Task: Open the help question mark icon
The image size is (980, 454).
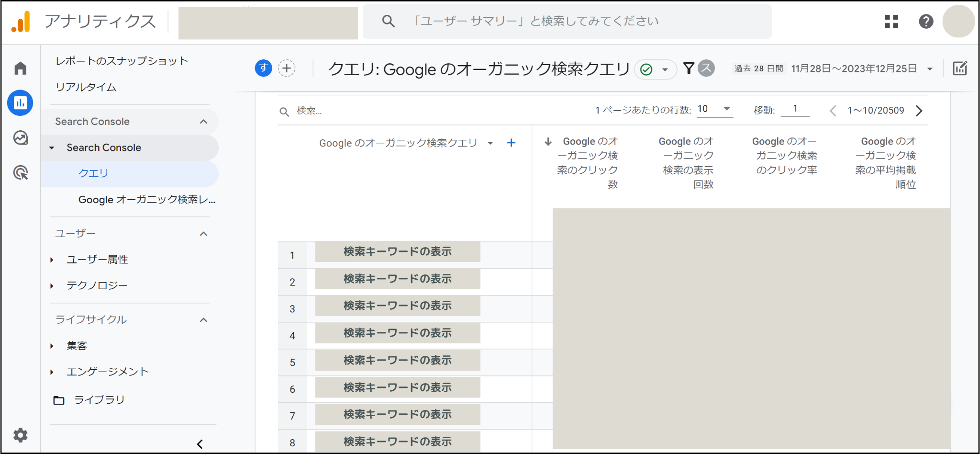Action: (x=926, y=22)
